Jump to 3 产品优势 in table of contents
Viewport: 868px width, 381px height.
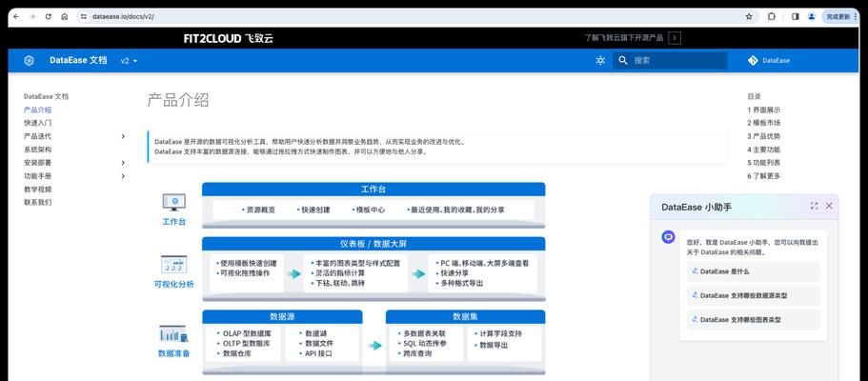pyautogui.click(x=764, y=136)
